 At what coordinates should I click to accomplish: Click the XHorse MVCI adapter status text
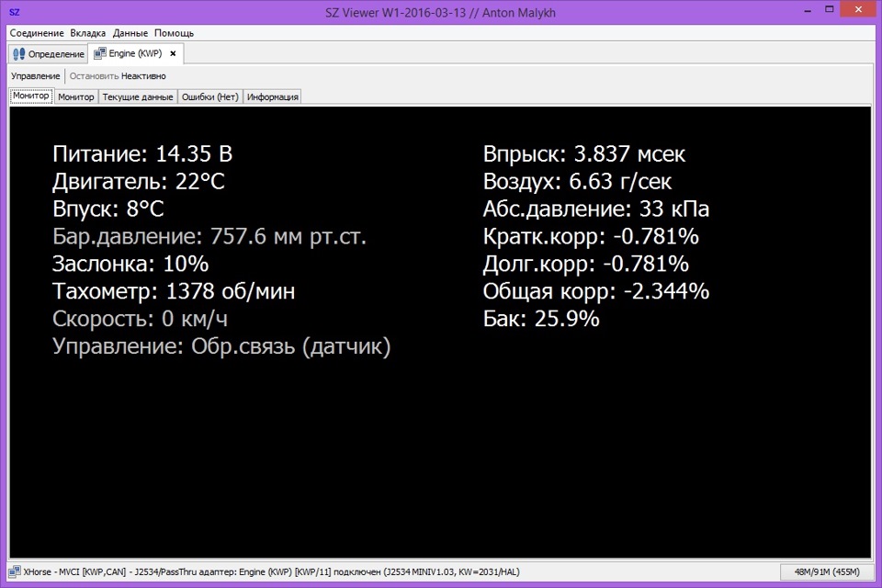tap(271, 572)
